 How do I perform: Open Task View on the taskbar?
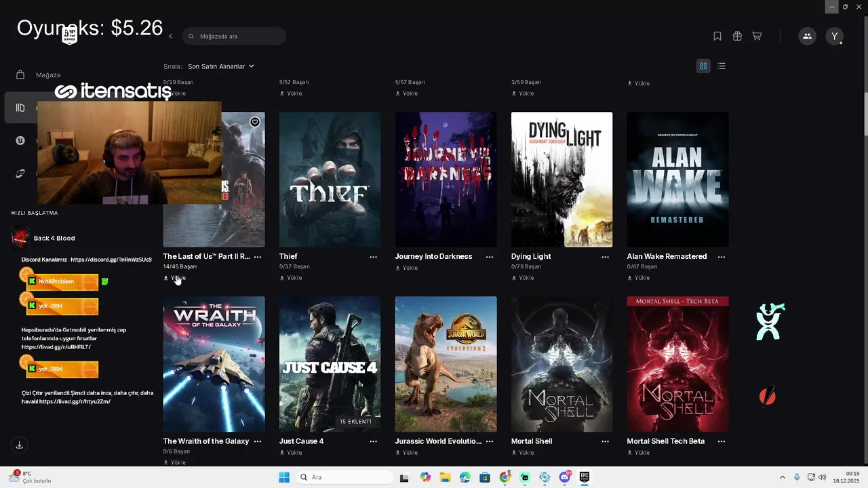[404, 477]
